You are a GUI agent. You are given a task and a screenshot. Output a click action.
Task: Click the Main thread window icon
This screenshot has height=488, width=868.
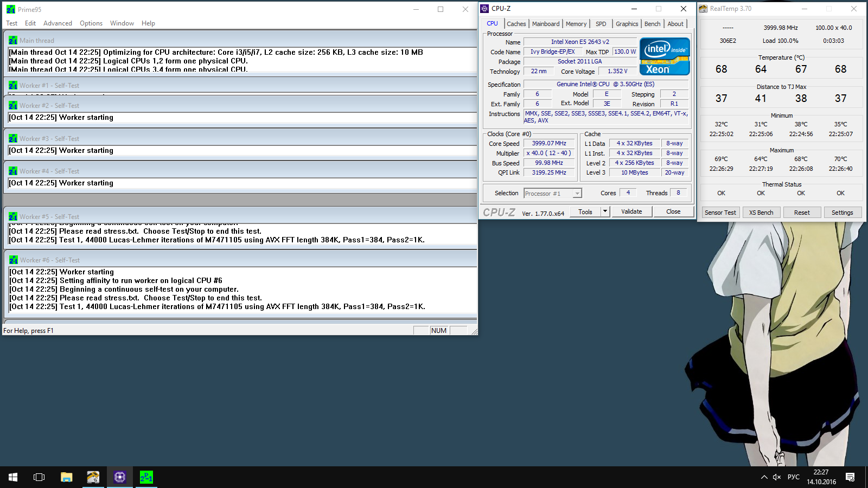tap(13, 40)
